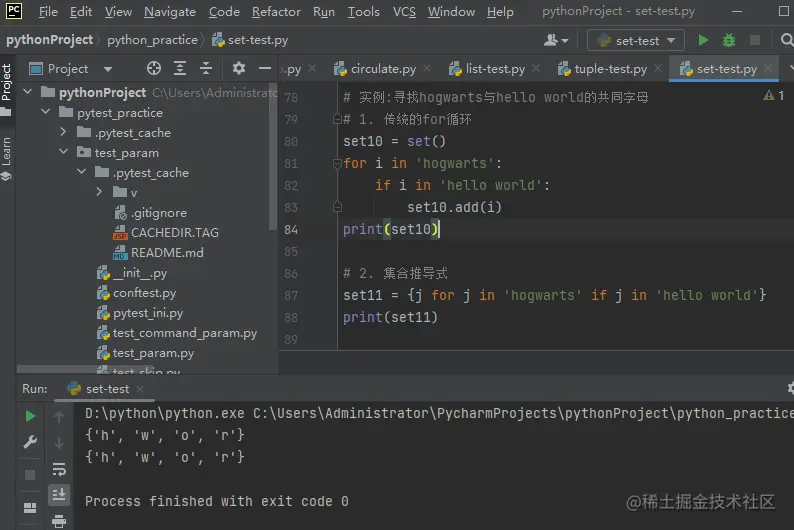Collapse all in Project panel

pos(206,68)
